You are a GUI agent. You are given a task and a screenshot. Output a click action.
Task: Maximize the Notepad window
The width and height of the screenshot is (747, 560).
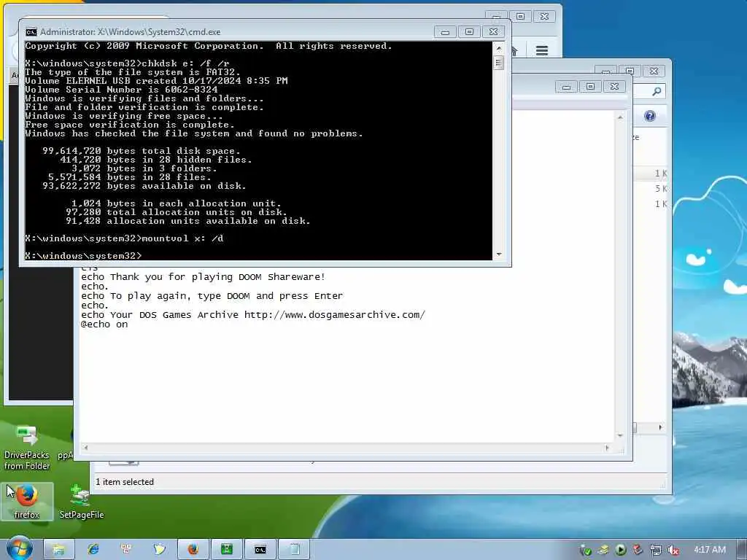click(x=590, y=87)
